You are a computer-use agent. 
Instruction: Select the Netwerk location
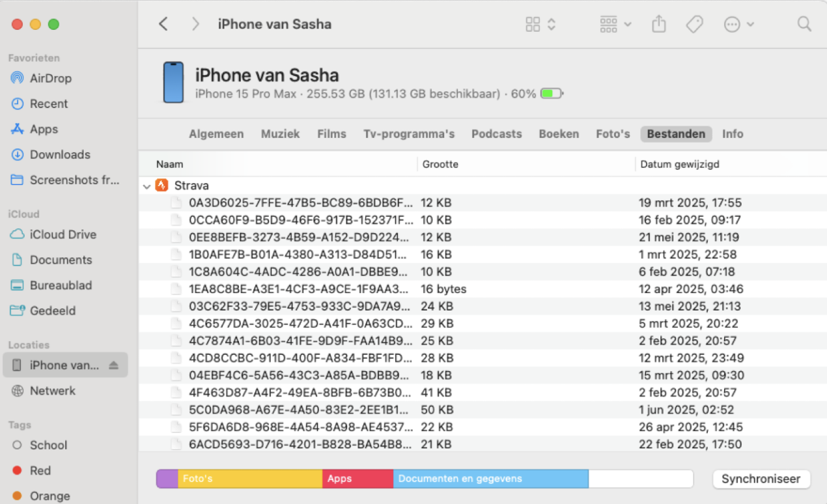click(53, 390)
